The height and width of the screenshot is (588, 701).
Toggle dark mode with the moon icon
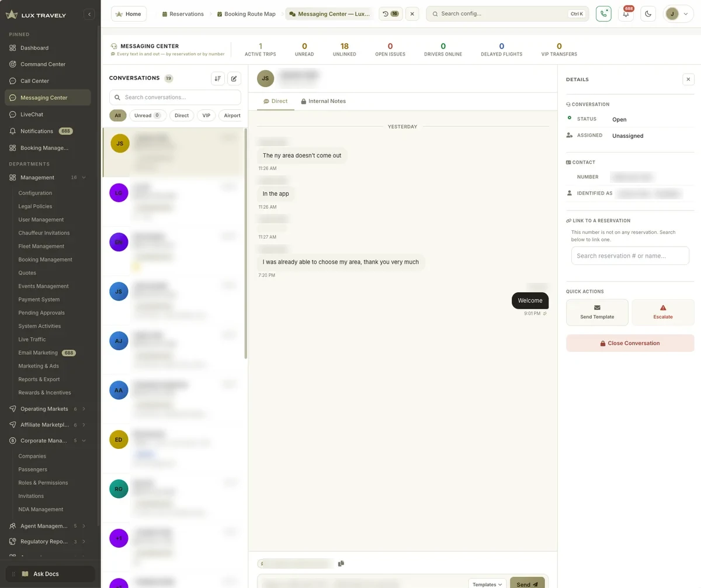click(x=648, y=13)
